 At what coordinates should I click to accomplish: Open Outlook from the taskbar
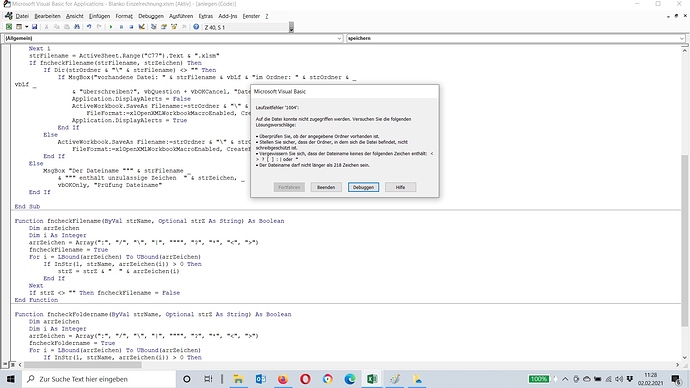pyautogui.click(x=261, y=379)
